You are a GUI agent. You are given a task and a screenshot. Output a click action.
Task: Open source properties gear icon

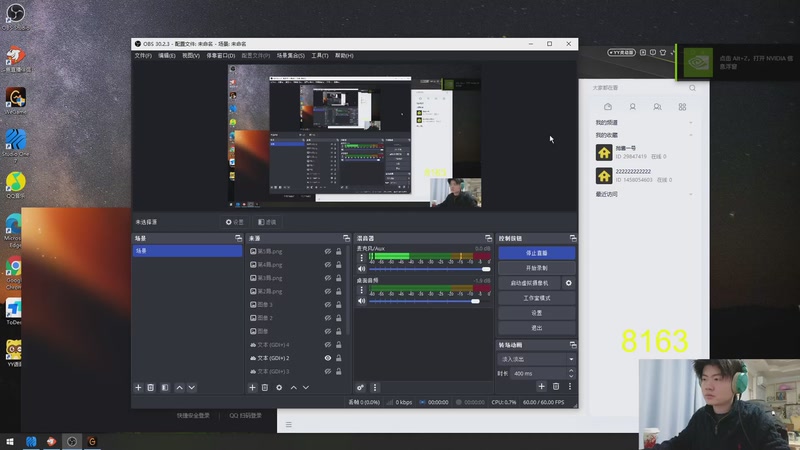click(279, 388)
